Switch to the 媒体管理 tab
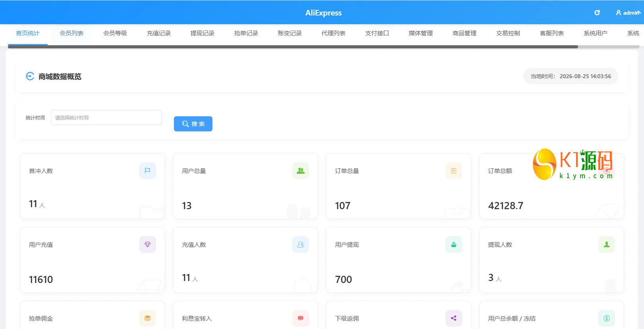This screenshot has height=329, width=644. [421, 33]
